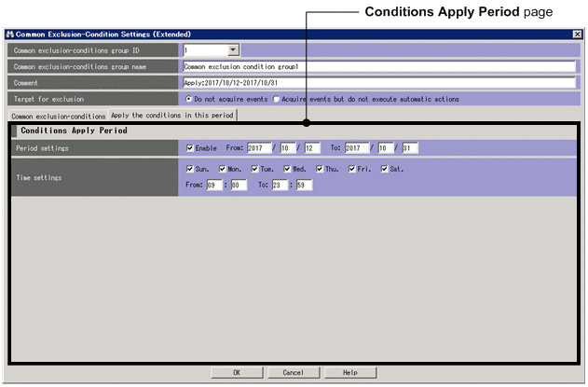Select Acquire events but no automatic actions
Image resolution: width=588 pixels, height=387 pixels.
[276, 98]
